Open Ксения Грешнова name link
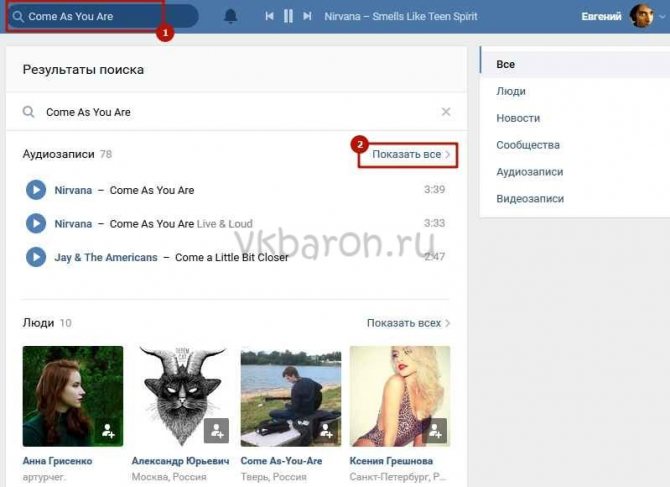670x487 pixels. coord(391,461)
